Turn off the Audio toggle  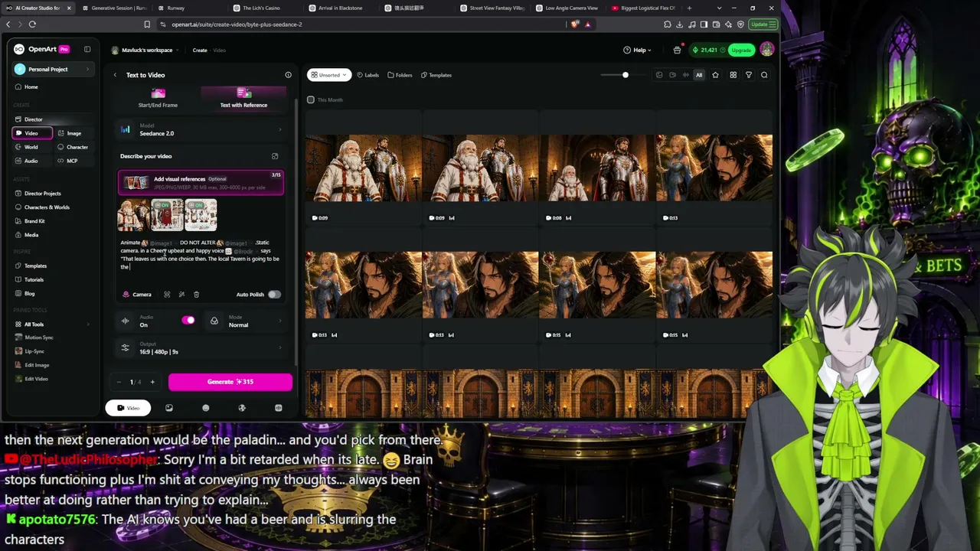coord(188,321)
